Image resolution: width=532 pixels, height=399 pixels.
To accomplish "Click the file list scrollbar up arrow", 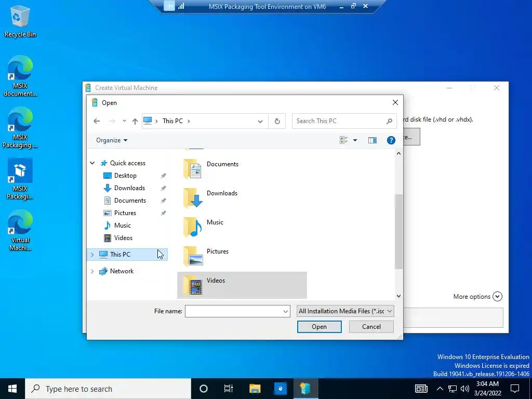I will pyautogui.click(x=398, y=154).
